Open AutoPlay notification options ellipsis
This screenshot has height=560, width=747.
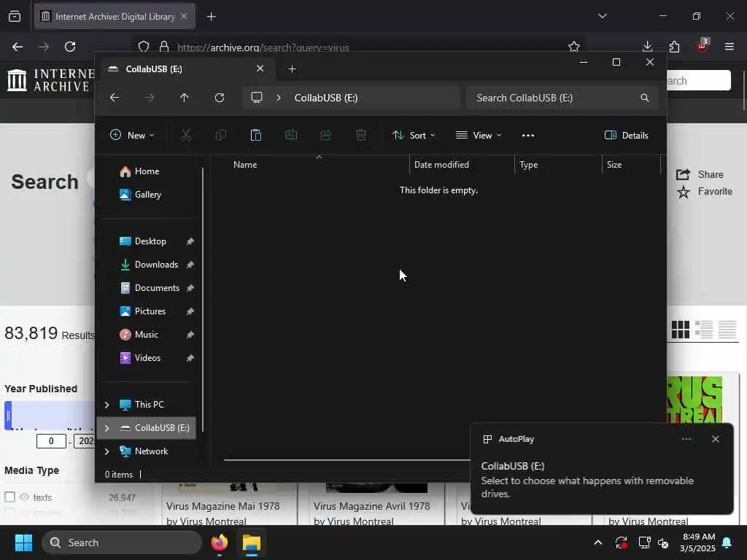pyautogui.click(x=686, y=439)
